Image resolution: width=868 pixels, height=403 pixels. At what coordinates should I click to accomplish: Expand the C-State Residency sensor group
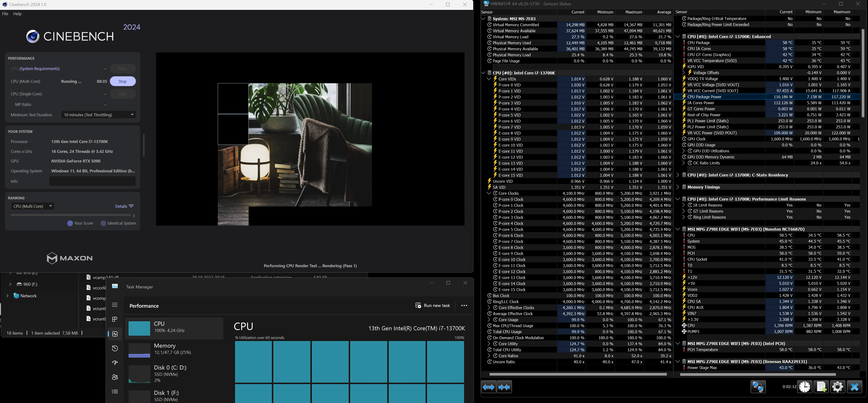(678, 175)
